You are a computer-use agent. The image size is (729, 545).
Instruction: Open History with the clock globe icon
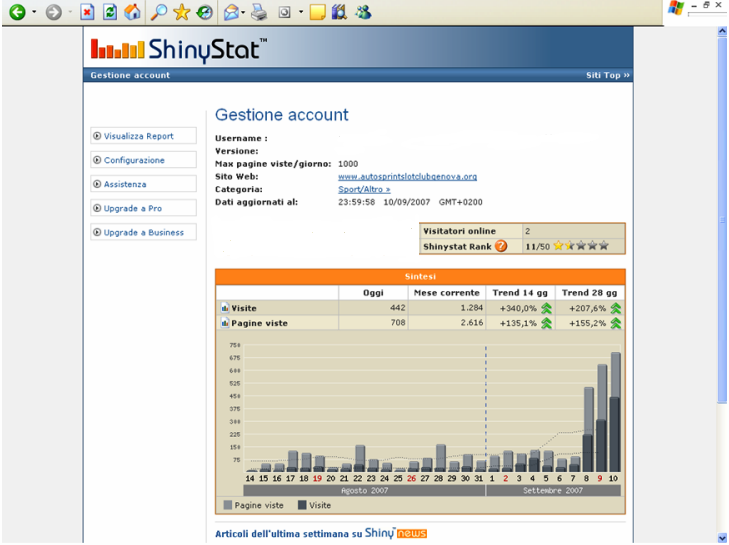click(205, 12)
